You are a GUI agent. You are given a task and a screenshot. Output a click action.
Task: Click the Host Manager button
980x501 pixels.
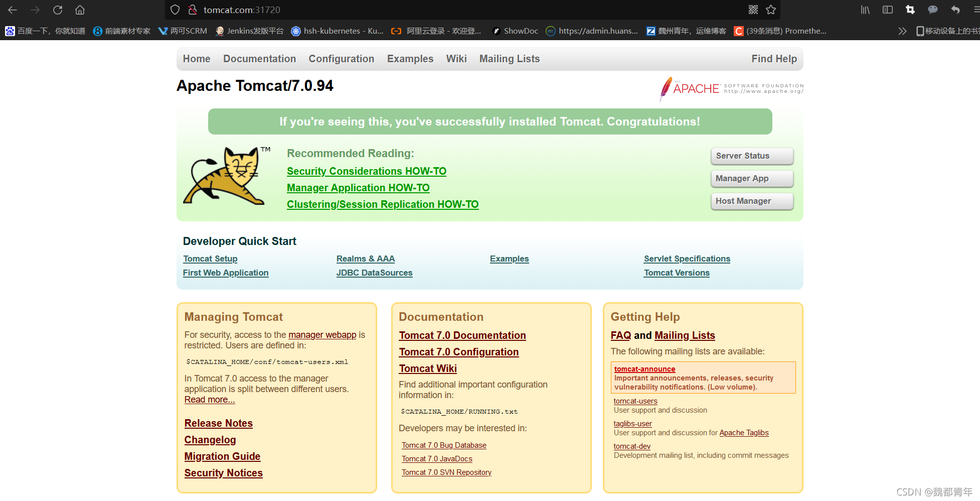[752, 201]
